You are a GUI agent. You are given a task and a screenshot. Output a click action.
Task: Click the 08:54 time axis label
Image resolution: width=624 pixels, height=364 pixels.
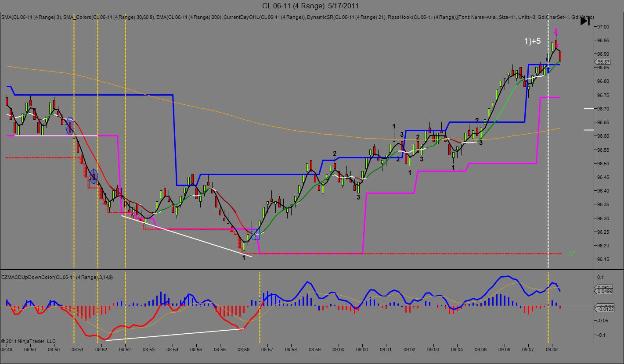[173, 350]
